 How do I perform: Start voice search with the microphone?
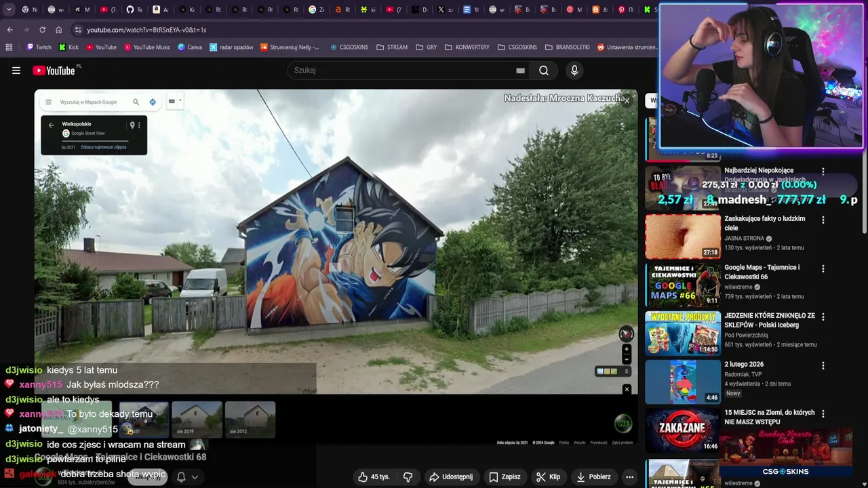(x=574, y=70)
